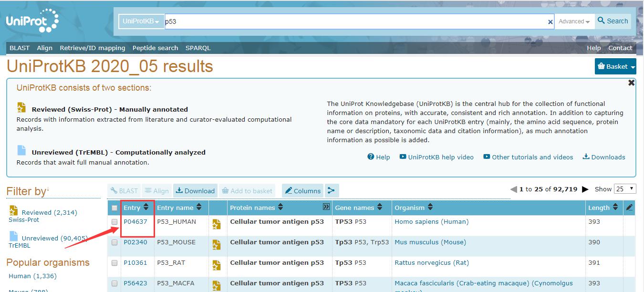Tick the checkbox for P02340 row
644x292 pixels.
point(114,242)
